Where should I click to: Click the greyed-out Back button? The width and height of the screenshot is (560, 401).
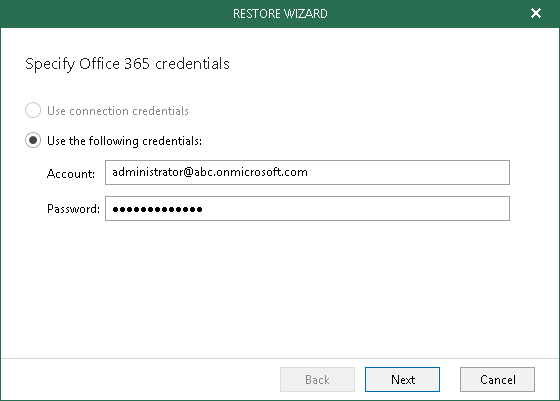click(317, 379)
